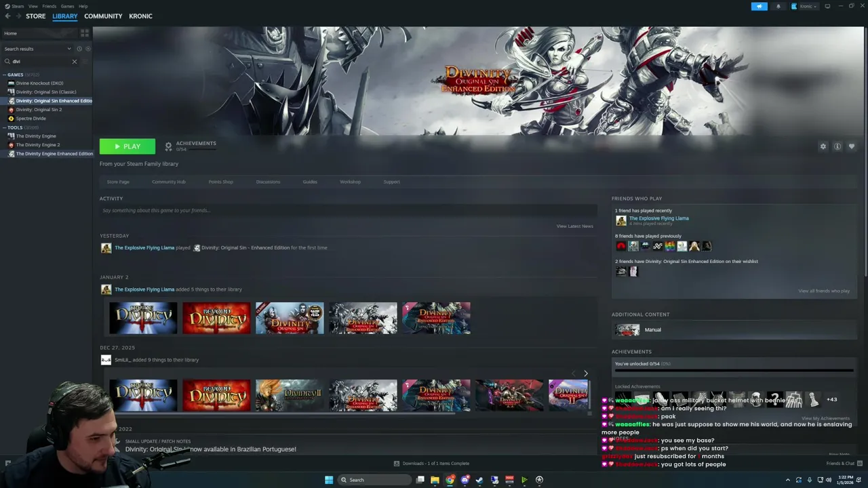Image resolution: width=868 pixels, height=488 pixels.
Task: Switch to the COMMUNITY tab
Action: (x=103, y=16)
